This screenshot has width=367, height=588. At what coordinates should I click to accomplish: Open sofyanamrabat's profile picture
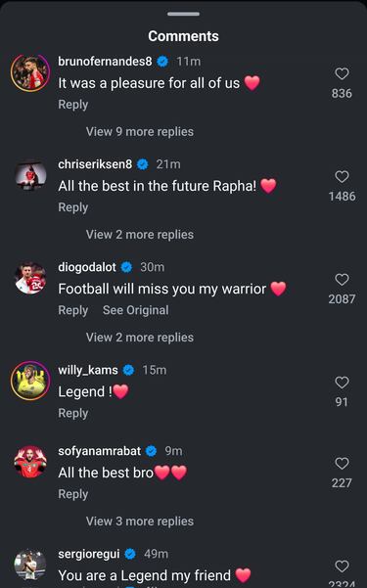[30, 461]
